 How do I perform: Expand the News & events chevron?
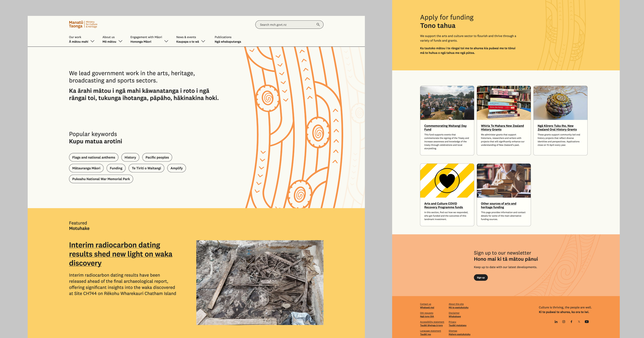(x=203, y=41)
